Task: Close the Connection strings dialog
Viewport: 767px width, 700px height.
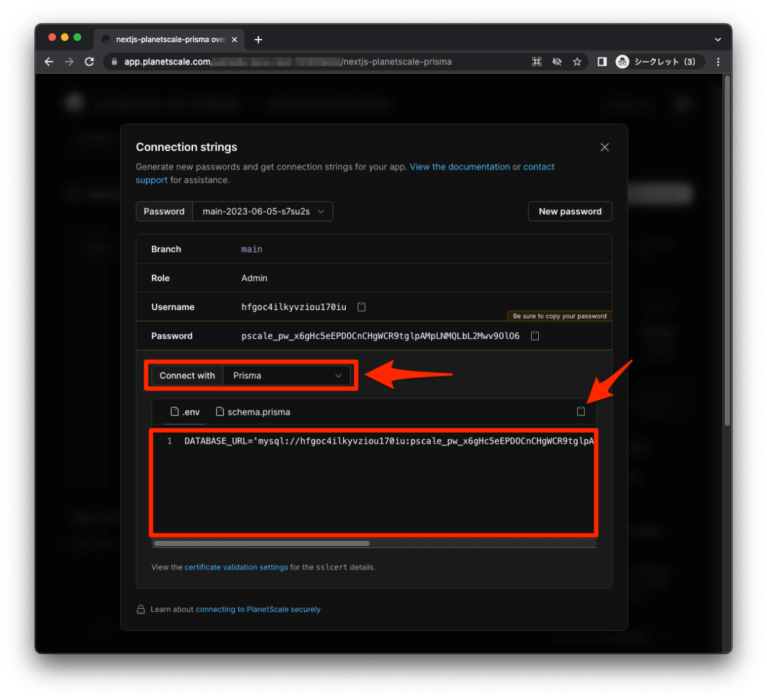Action: coord(605,147)
